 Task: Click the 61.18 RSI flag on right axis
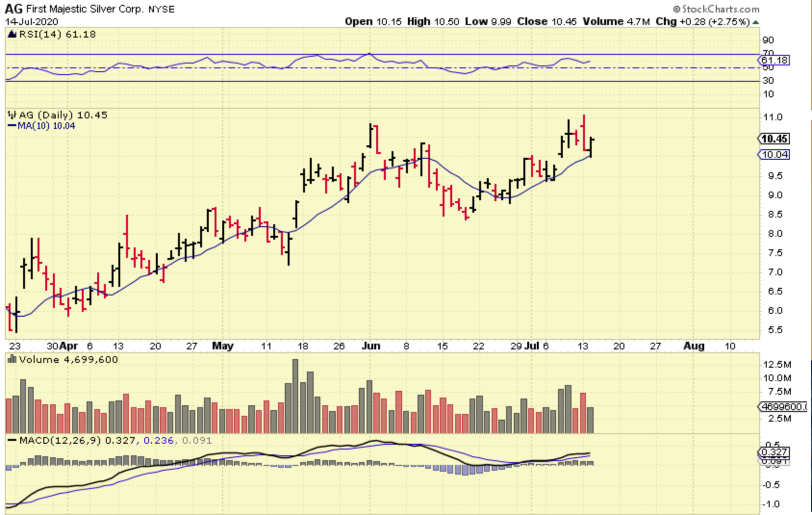pyautogui.click(x=774, y=60)
